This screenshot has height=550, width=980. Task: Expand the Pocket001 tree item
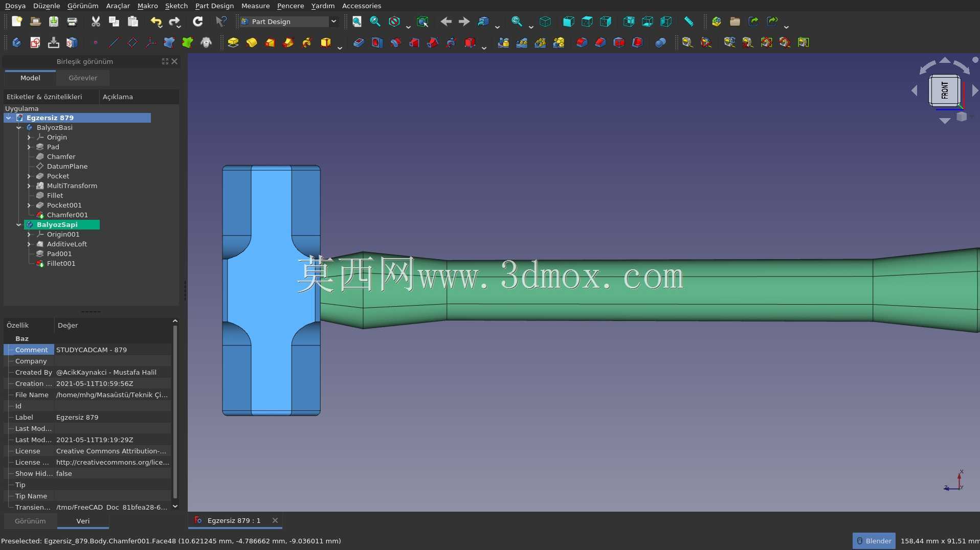(29, 205)
